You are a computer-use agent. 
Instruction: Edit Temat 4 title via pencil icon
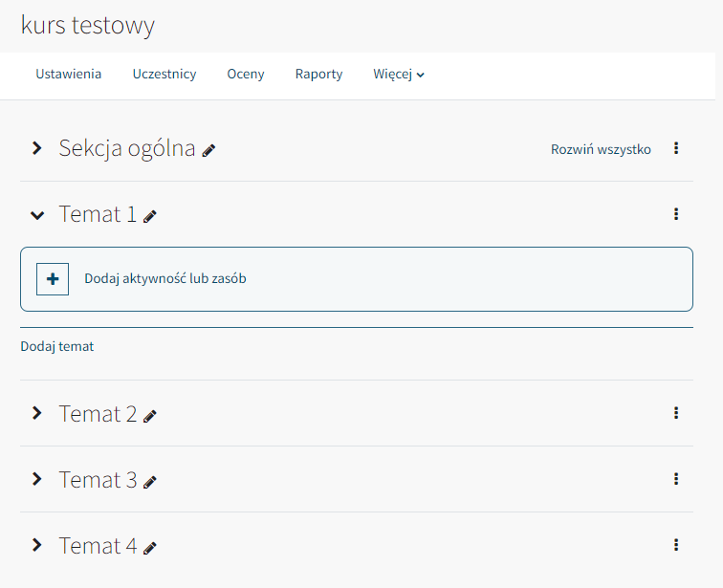coord(150,548)
